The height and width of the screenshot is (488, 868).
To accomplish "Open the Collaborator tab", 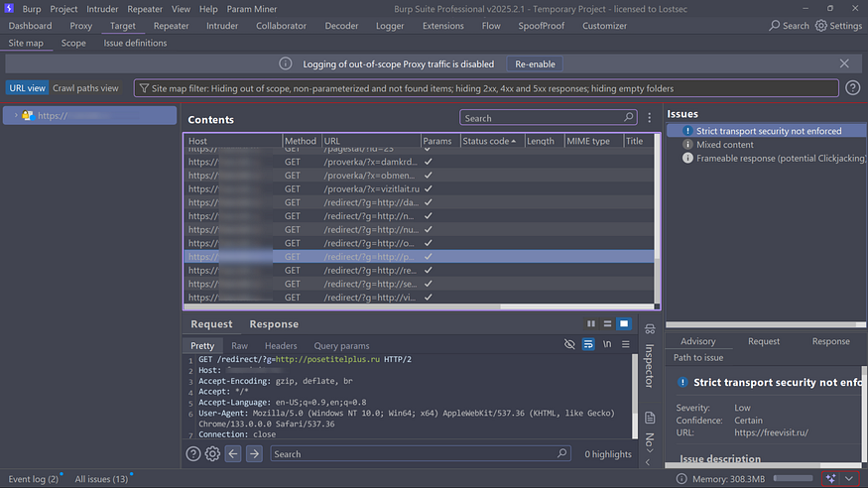I will [x=281, y=26].
